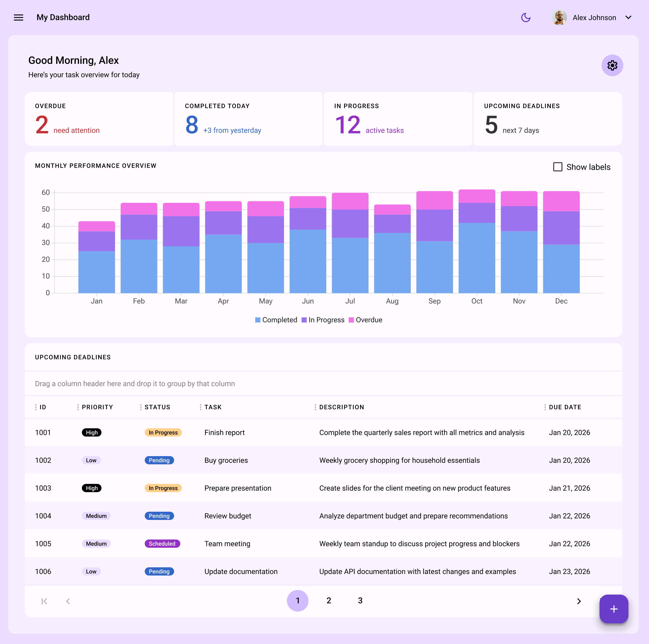Go to the previous page of tasks
This screenshot has width=649, height=644.
68,601
